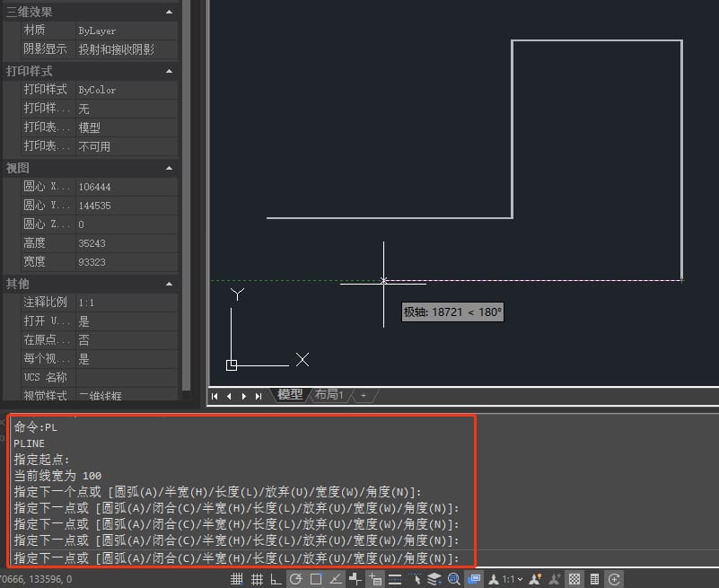Toggle object snap square icon
Screen dimensions: 719x588
coord(316,579)
